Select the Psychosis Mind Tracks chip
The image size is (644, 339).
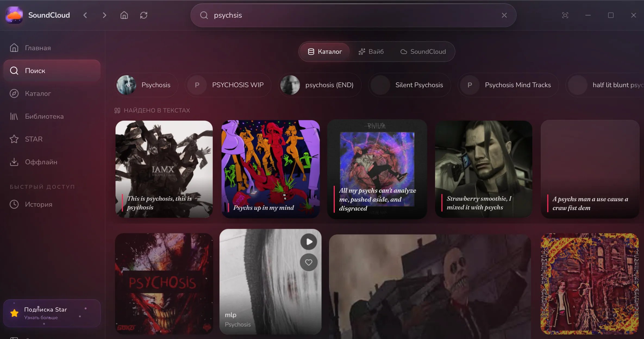[x=508, y=85]
